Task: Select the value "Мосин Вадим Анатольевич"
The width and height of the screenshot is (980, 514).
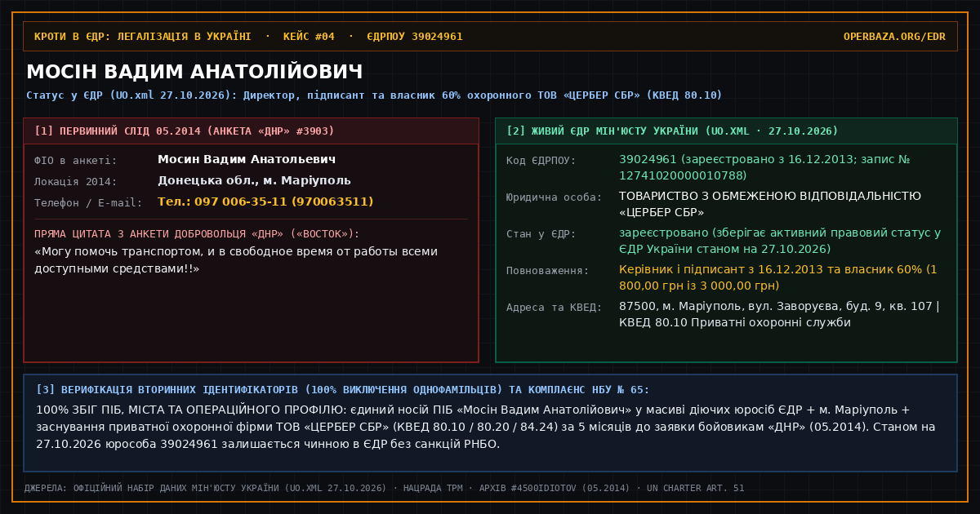Action: click(x=247, y=160)
